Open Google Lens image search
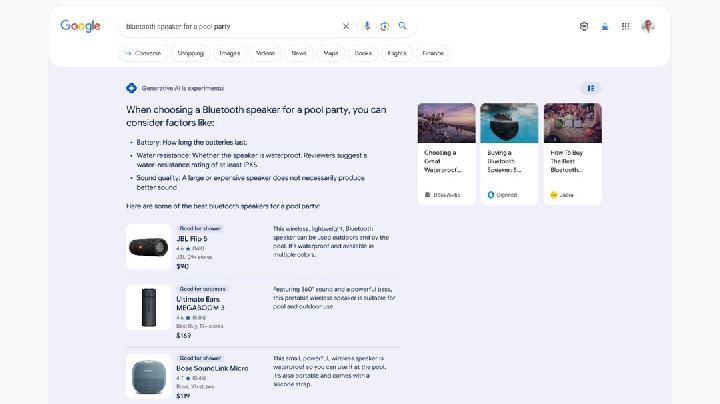Screen dimensions: 720x404 [x=384, y=26]
